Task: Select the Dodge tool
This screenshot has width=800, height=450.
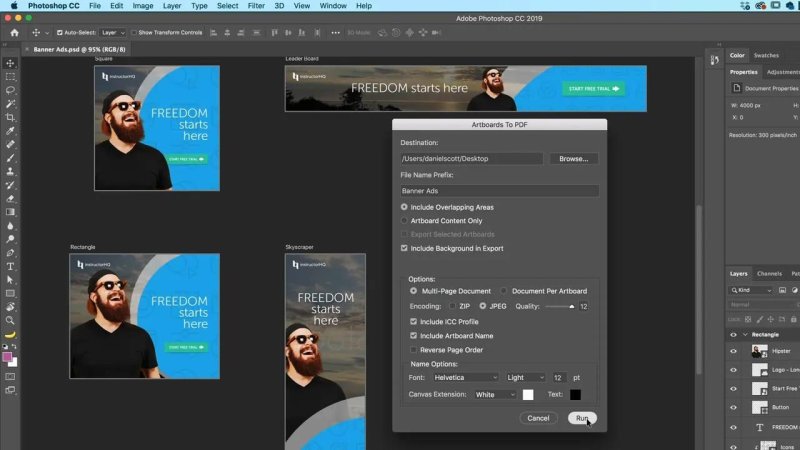Action: [10, 239]
